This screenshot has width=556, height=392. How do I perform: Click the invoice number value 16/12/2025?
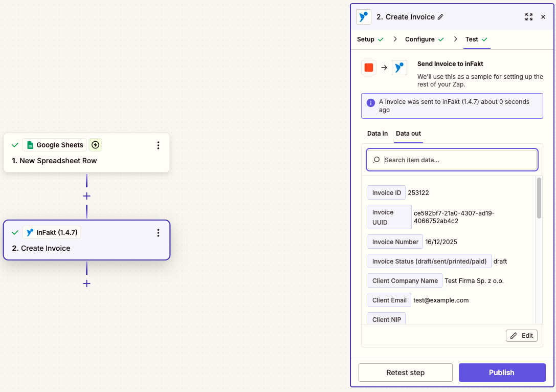pyautogui.click(x=441, y=242)
